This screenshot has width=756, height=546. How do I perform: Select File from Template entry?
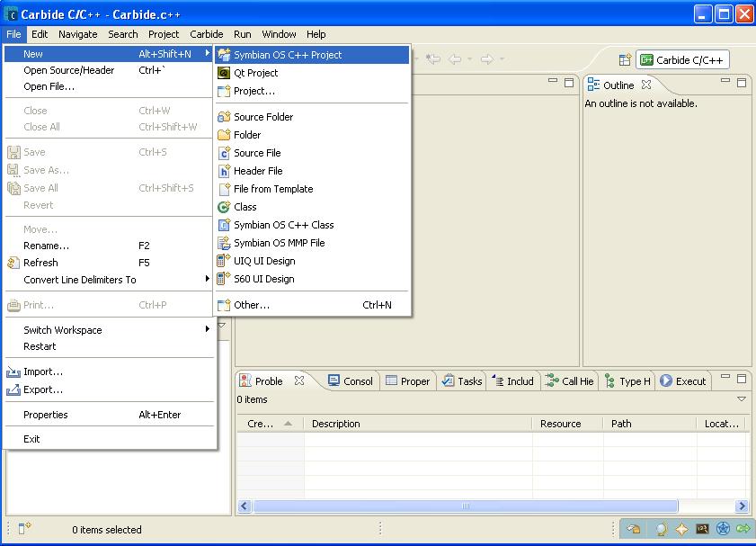click(x=312, y=189)
